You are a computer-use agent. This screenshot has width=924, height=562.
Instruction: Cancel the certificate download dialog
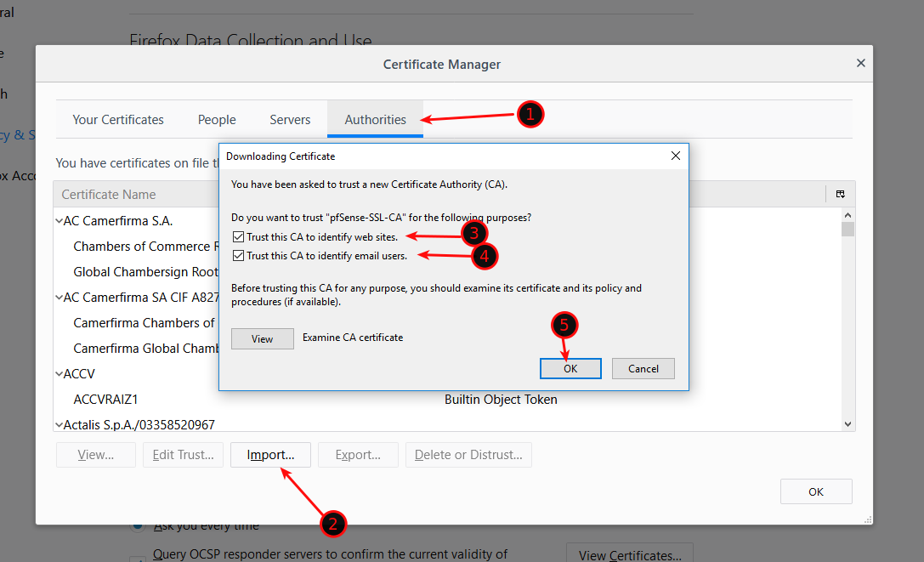coord(643,368)
